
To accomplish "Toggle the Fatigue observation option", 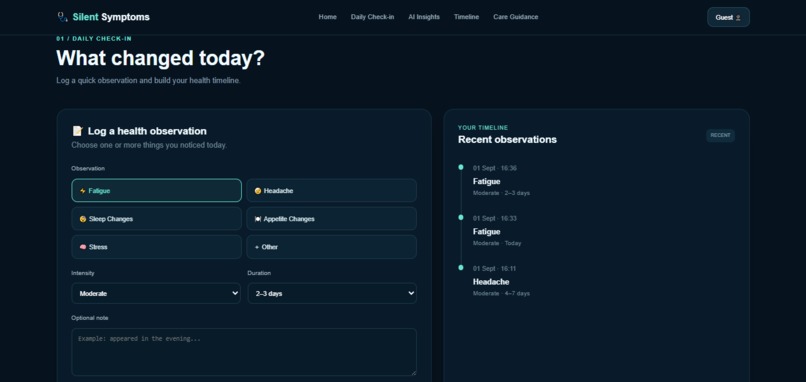I will click(x=157, y=190).
